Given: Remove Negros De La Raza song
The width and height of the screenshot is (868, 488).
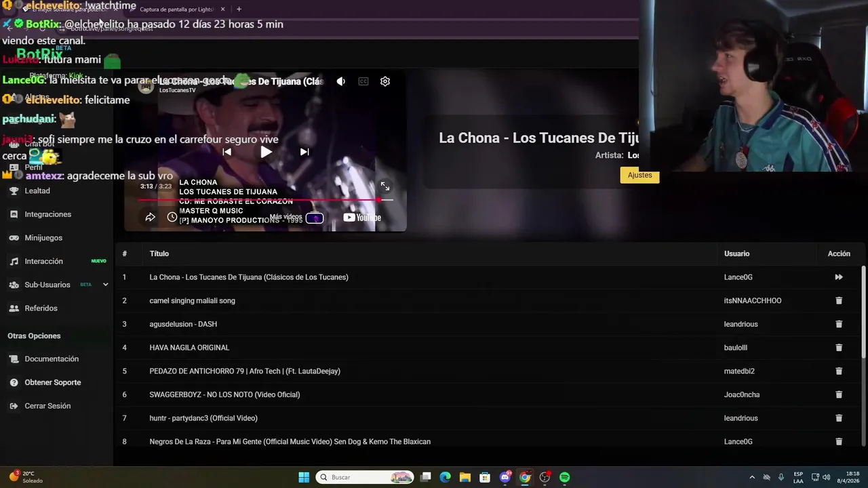Looking at the screenshot, I should pyautogui.click(x=839, y=441).
